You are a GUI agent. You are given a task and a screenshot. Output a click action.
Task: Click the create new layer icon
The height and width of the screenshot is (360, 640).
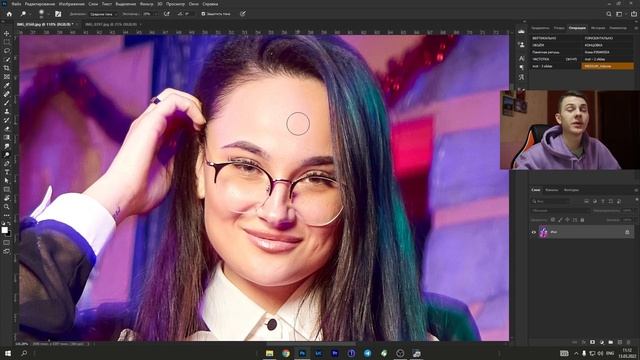620,342
